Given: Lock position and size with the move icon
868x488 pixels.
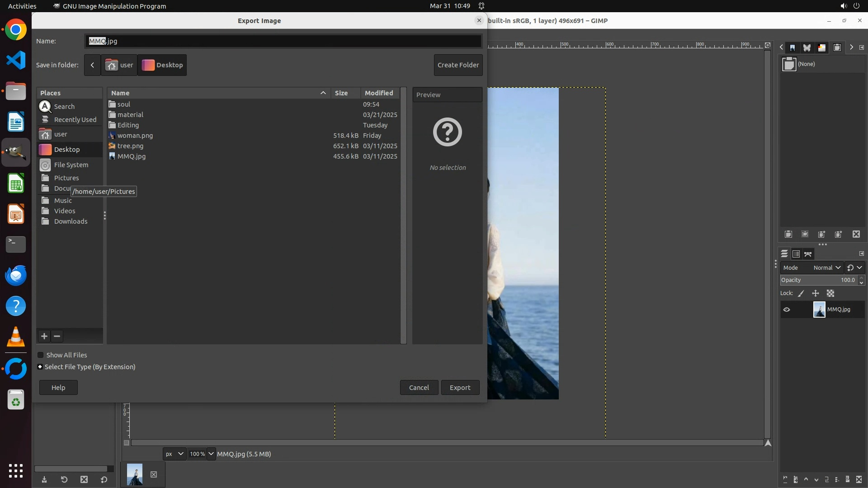Looking at the screenshot, I should [816, 294].
